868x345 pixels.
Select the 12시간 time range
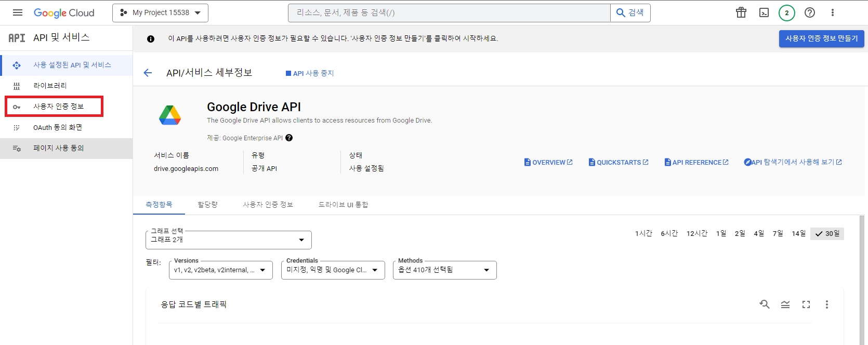point(697,234)
